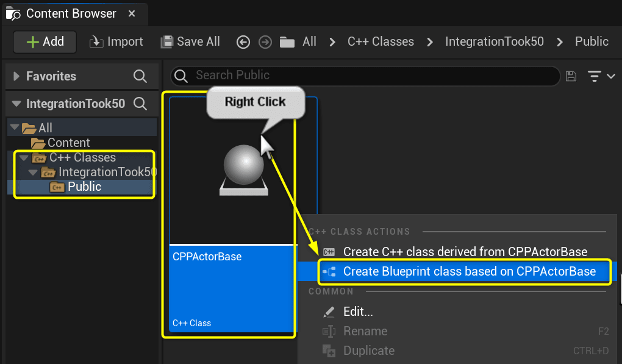Select the Save All icon
This screenshot has height=364, width=622.
click(166, 41)
